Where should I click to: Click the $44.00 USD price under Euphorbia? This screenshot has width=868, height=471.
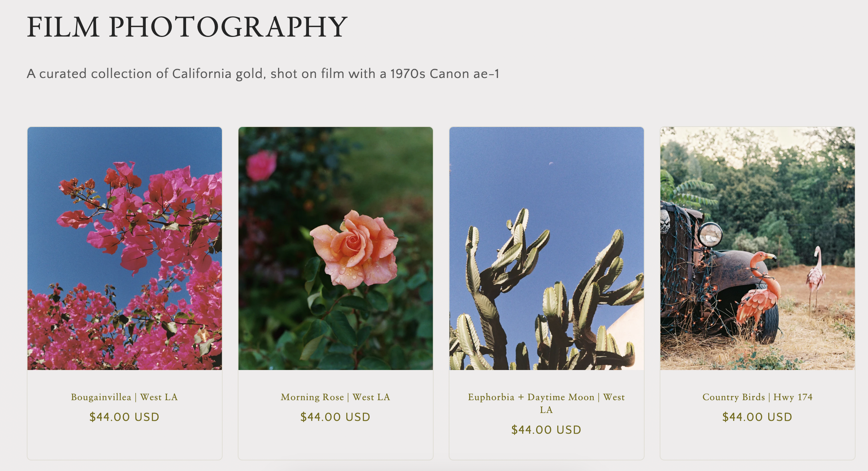tap(546, 430)
